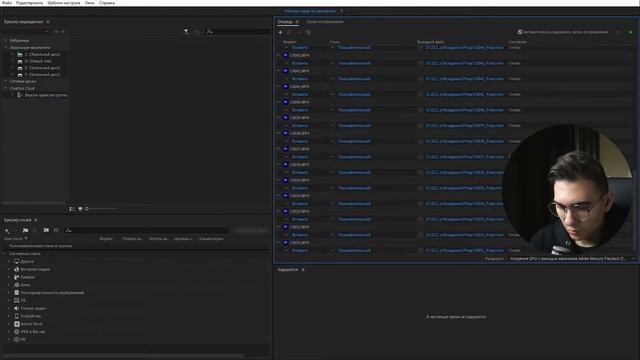
Task: Collapse the C0040.MP4 queue item
Action: point(279,102)
